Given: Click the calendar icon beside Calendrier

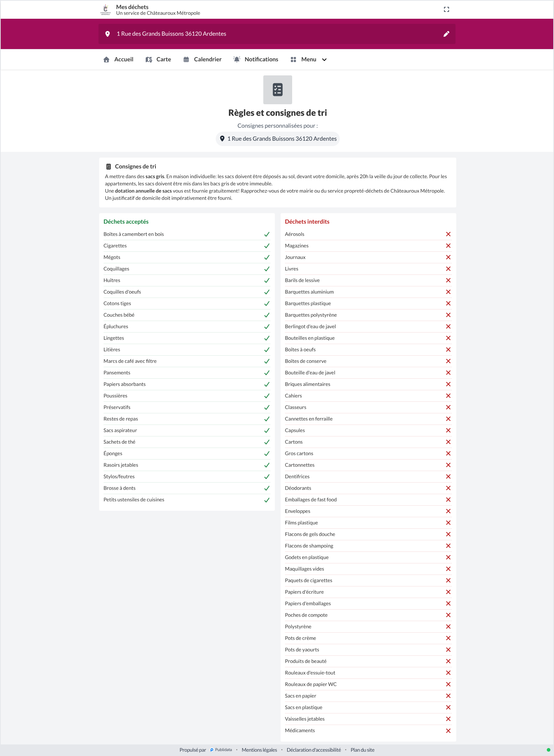Looking at the screenshot, I should 186,60.
